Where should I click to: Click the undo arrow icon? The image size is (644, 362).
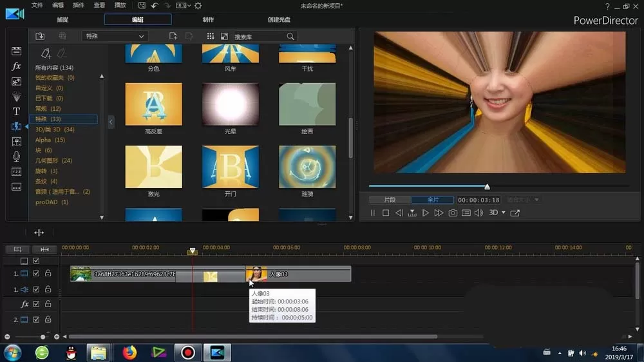(x=155, y=6)
